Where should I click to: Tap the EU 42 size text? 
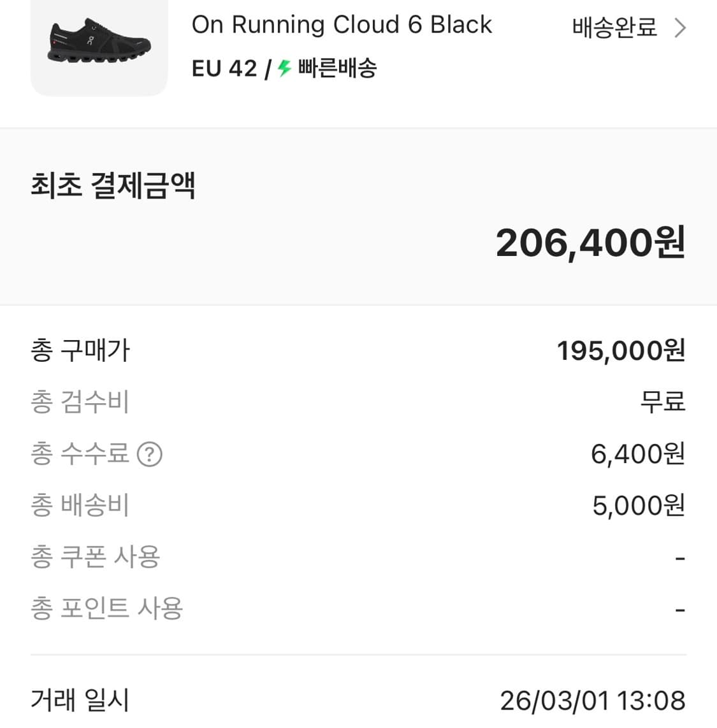(224, 68)
